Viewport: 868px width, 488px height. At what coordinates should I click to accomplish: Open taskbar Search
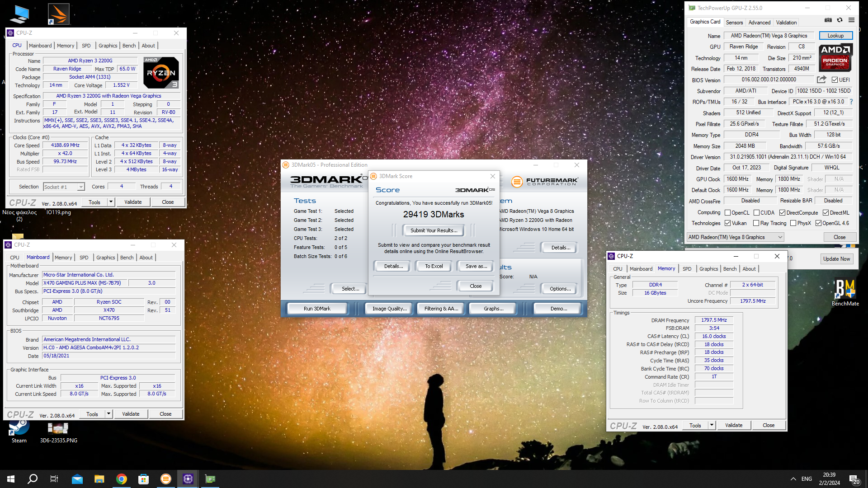pos(33,479)
